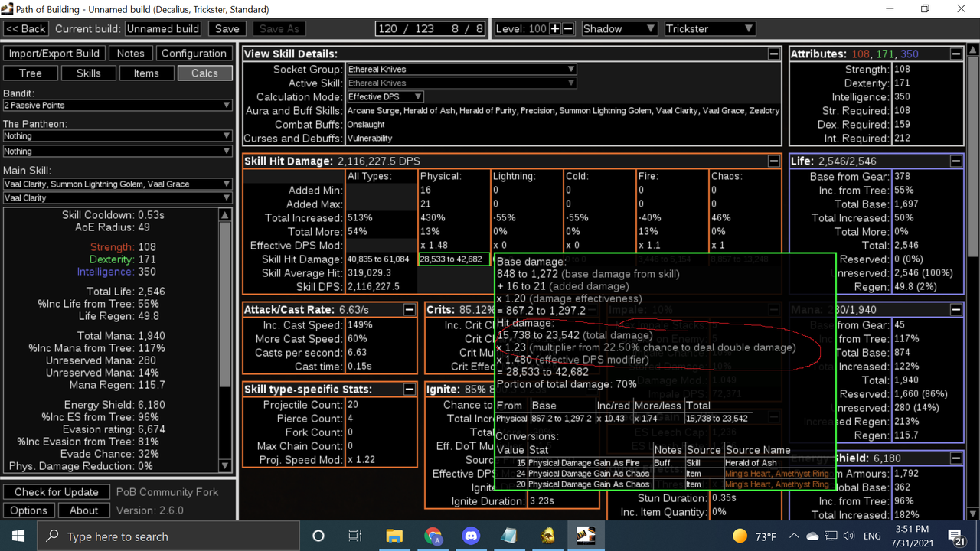Open the Socket Group dropdown
The height and width of the screenshot is (551, 980).
pos(462,69)
